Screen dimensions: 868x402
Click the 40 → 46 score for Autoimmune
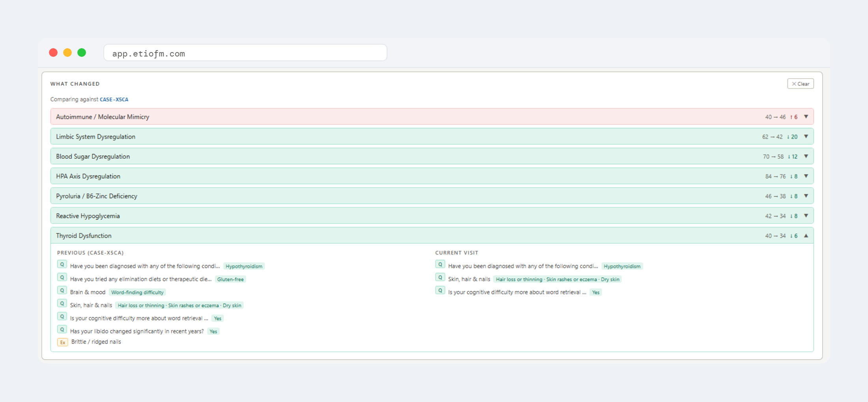[x=775, y=117]
